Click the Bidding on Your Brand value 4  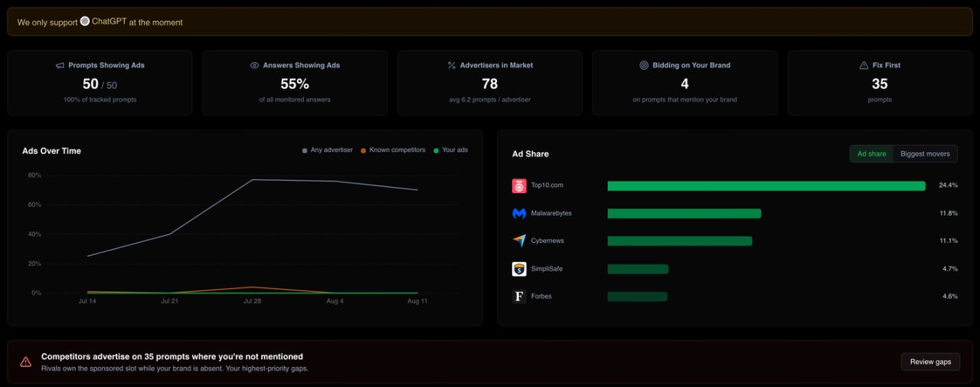pos(685,84)
